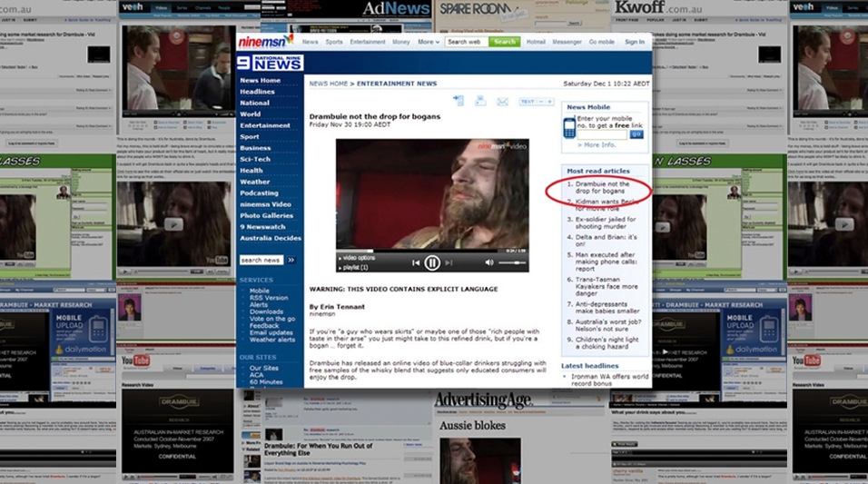Click the search news input field
The height and width of the screenshot is (484, 868).
261,260
